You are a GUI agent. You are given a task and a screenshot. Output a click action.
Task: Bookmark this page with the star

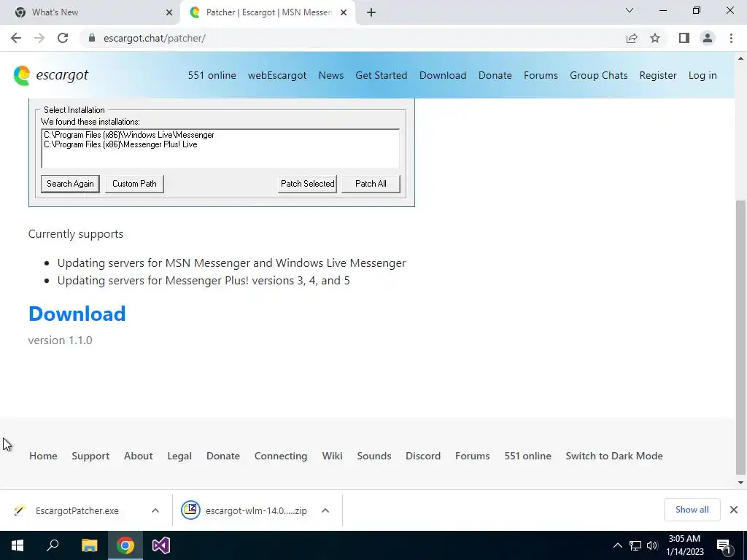click(x=655, y=38)
